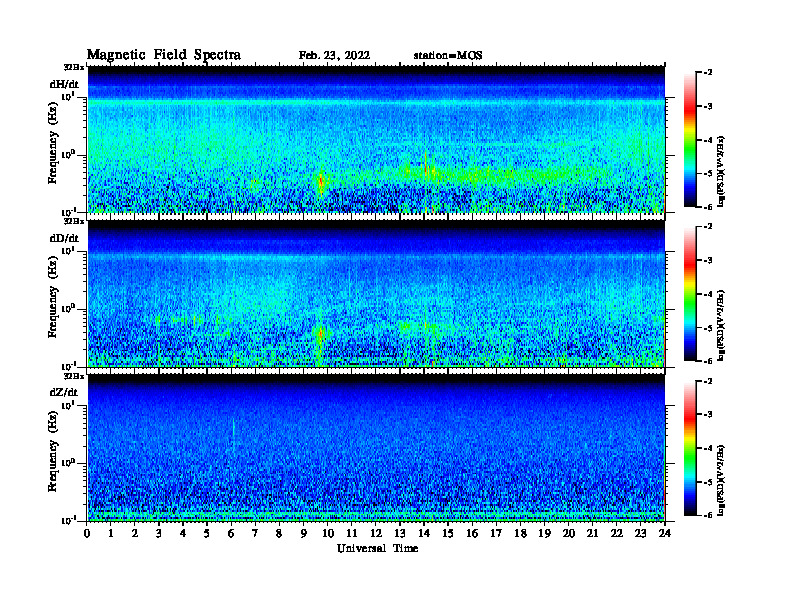
Task: Click the -4 label on dH/dt color bar
Action: click(708, 140)
